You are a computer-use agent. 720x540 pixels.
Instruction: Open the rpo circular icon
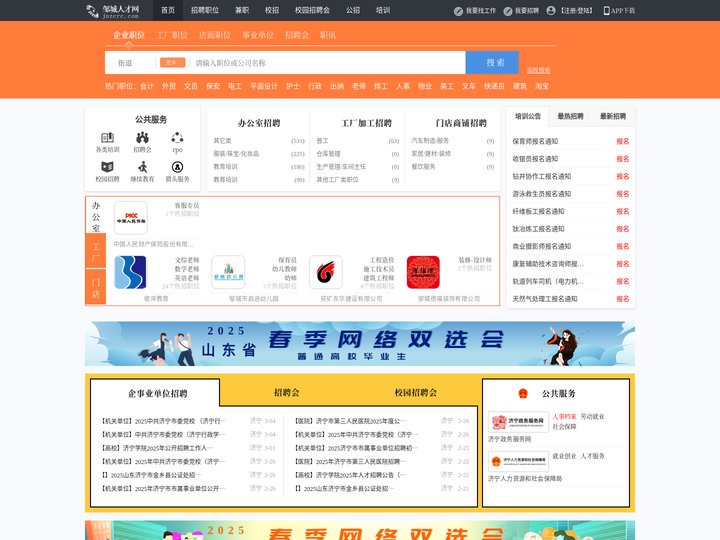177,137
